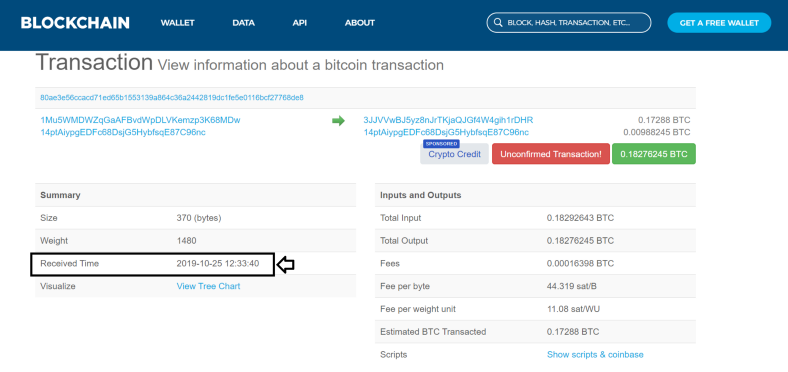
Task: Click the Received Time label
Action: (x=70, y=263)
